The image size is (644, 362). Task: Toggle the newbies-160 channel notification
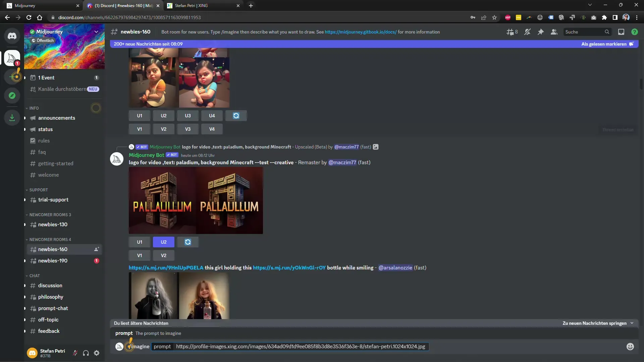[527, 32]
